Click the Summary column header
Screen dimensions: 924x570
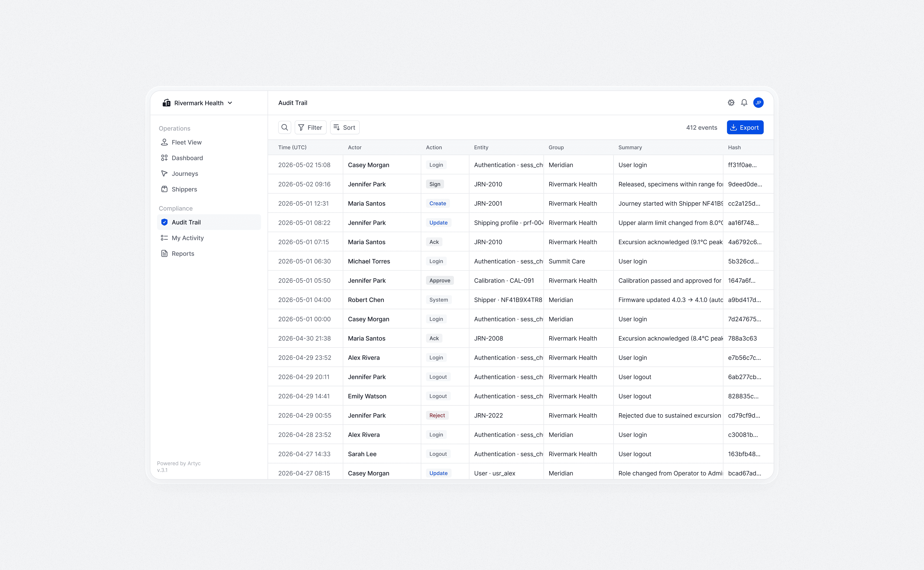pyautogui.click(x=630, y=147)
